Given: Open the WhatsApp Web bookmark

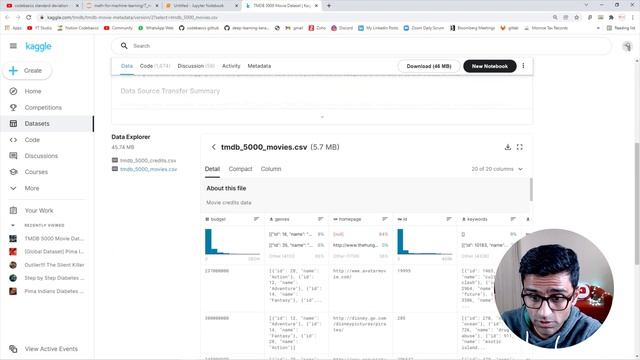Looking at the screenshot, I should [x=156, y=28].
